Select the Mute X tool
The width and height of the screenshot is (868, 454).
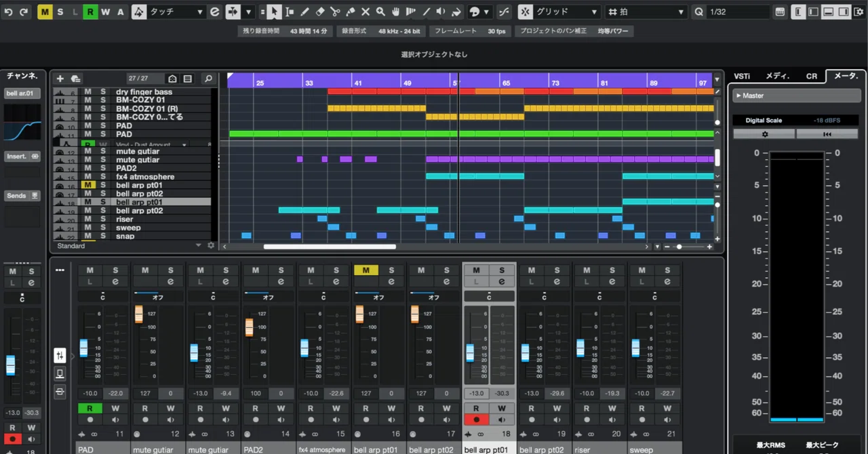point(366,12)
